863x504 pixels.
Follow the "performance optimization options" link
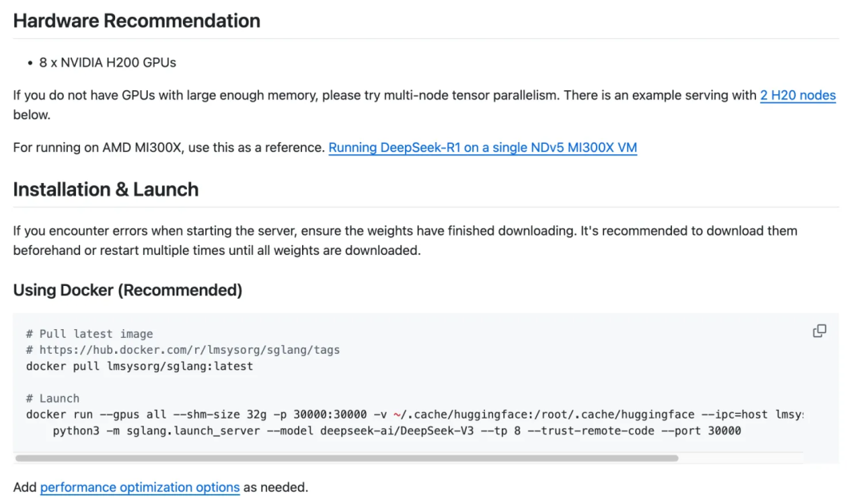coord(140,487)
